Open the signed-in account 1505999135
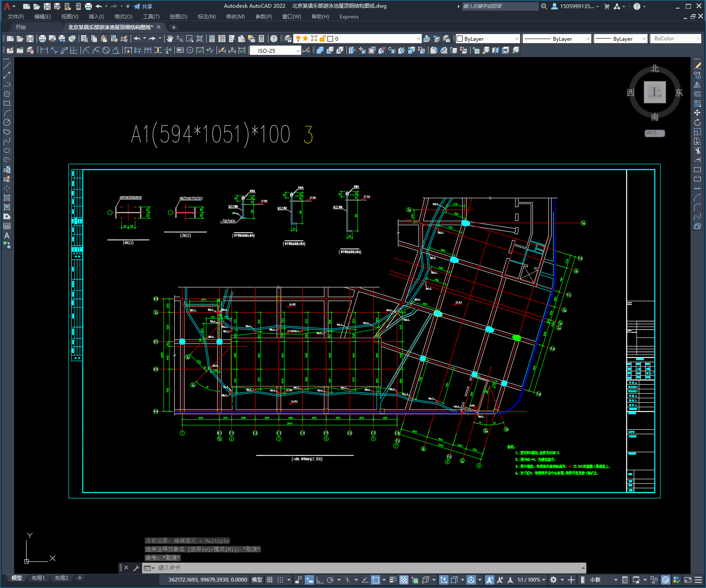 [575, 6]
